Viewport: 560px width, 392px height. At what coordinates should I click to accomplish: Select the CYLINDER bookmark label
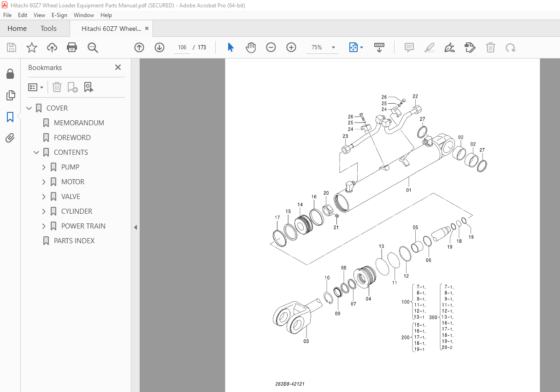pyautogui.click(x=77, y=211)
